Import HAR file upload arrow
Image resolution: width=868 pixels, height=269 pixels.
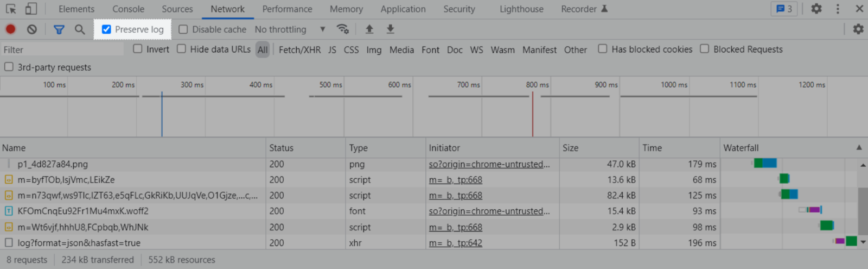pyautogui.click(x=369, y=29)
